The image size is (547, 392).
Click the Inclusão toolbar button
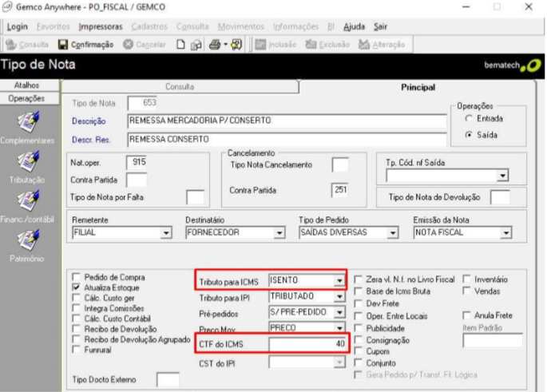coord(275,45)
